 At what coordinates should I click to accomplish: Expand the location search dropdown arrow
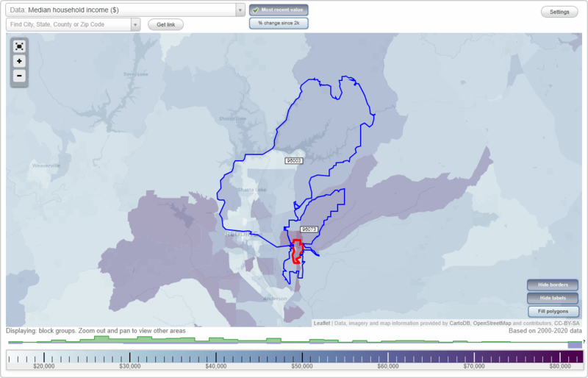coord(135,25)
